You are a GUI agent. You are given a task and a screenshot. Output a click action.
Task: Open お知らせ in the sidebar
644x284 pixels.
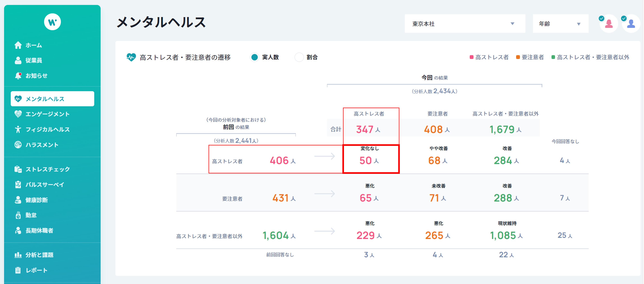[52, 75]
